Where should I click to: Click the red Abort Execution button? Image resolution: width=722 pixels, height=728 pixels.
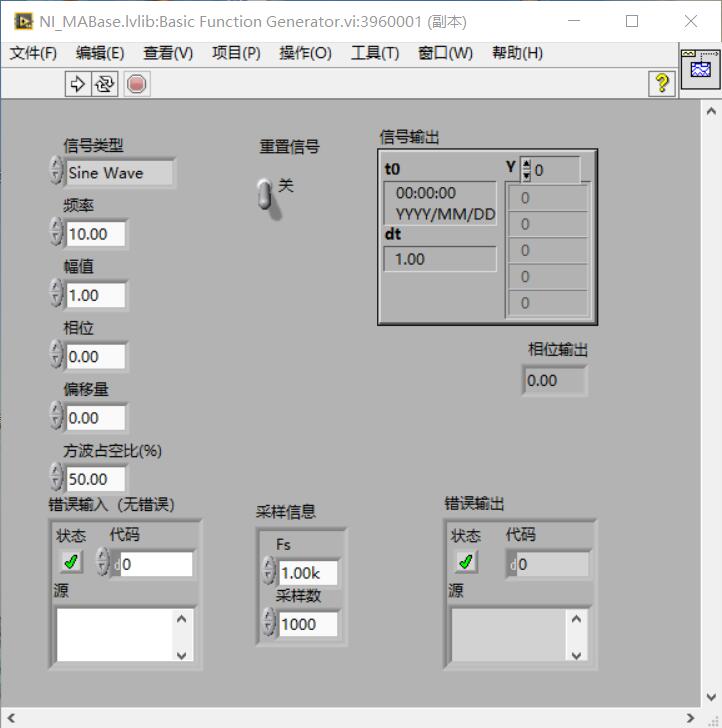point(137,84)
